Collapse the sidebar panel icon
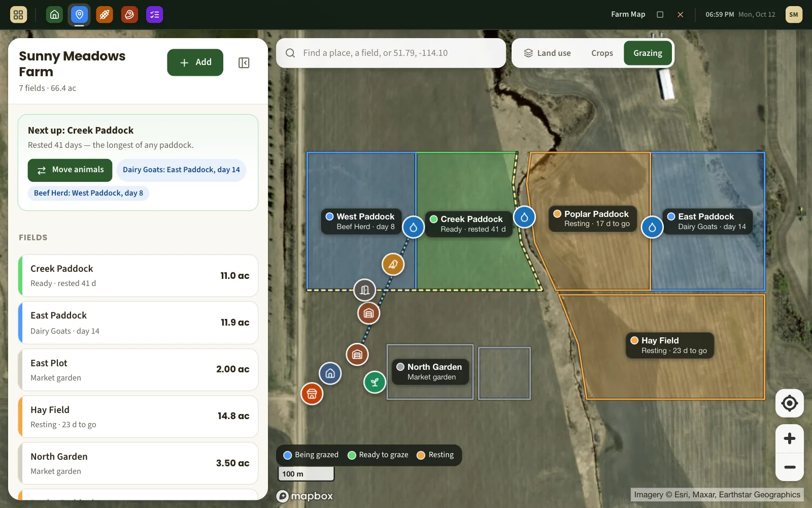The height and width of the screenshot is (508, 812). point(244,63)
